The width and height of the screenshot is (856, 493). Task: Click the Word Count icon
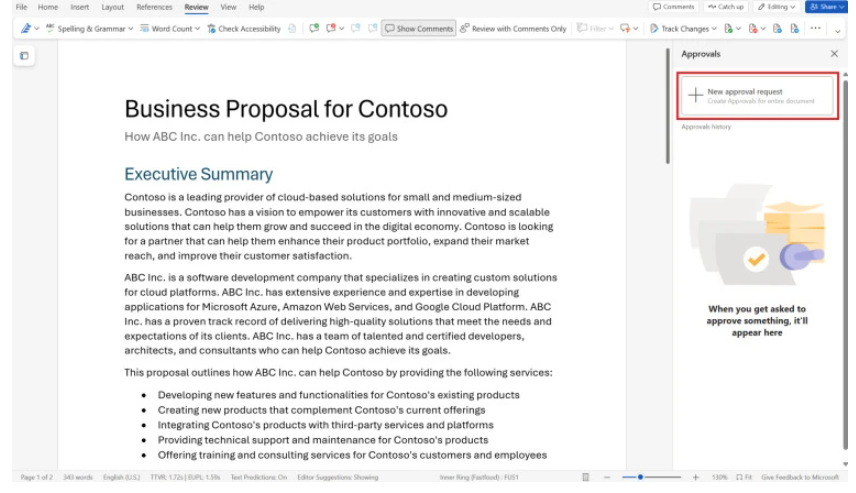(145, 29)
